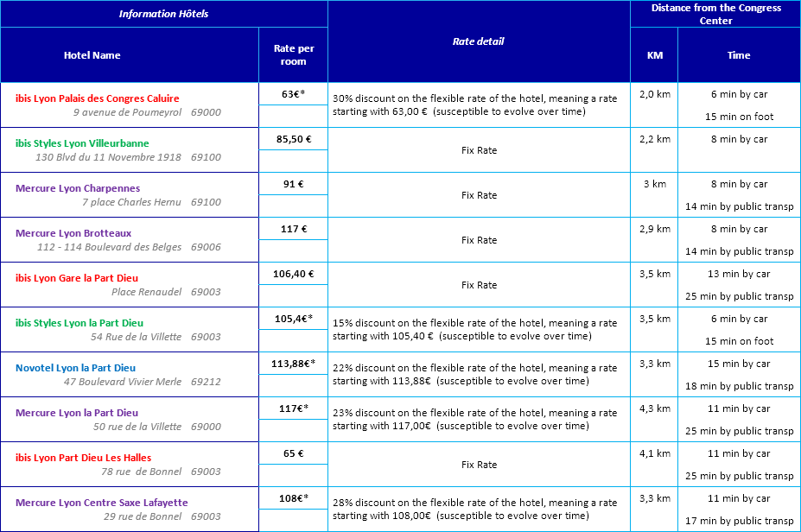Click the '22% discount' rate detail text
The width and height of the screenshot is (801, 532).
(x=474, y=374)
